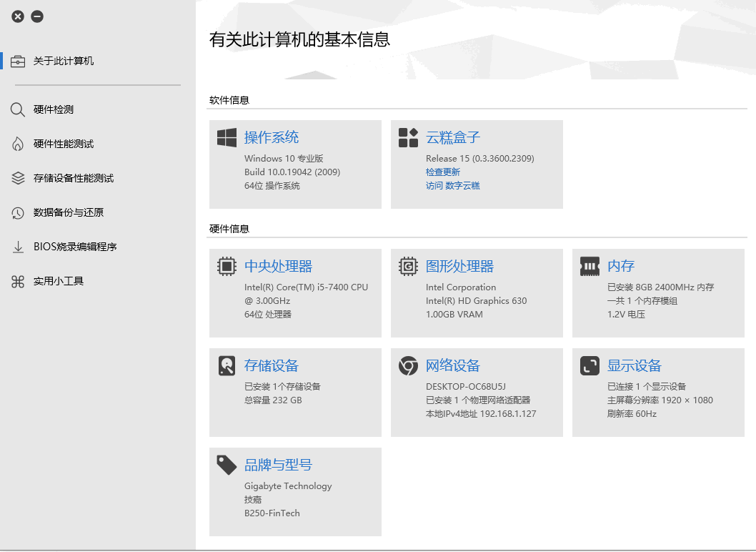Click the flame icon beside 硬件性能测试

tap(18, 144)
